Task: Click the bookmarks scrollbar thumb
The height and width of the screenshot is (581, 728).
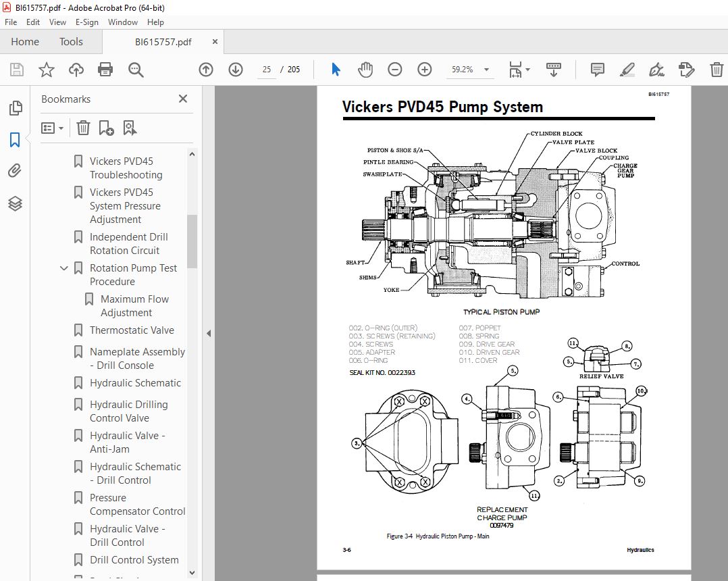Action: pos(192,241)
